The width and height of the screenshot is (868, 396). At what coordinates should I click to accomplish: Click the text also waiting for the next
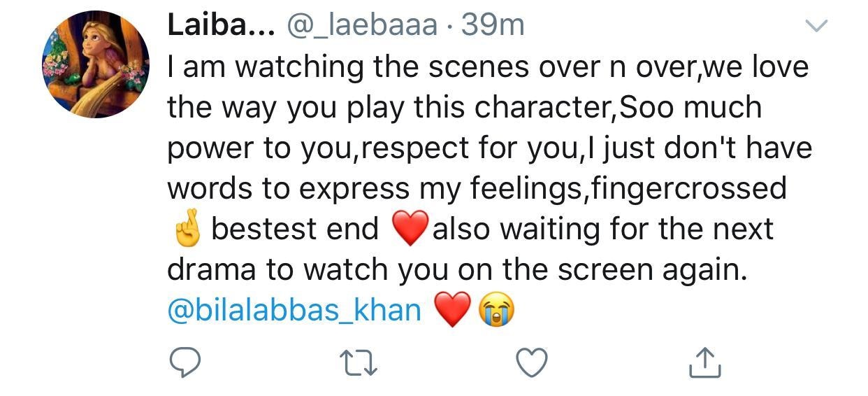pos(603,229)
